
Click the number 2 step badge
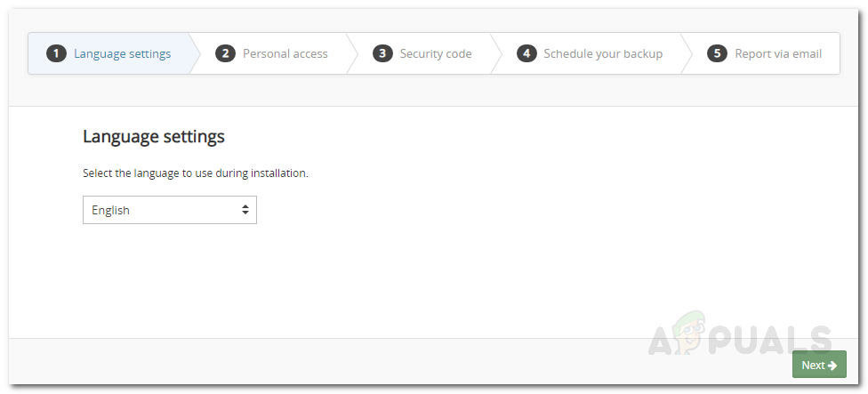pos(226,53)
